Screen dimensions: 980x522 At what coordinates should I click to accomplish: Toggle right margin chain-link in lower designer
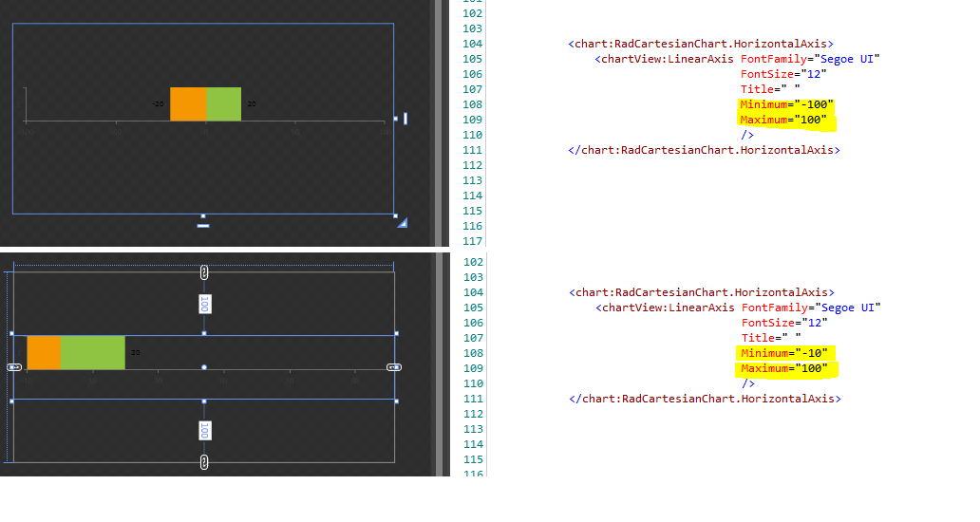[x=394, y=367]
